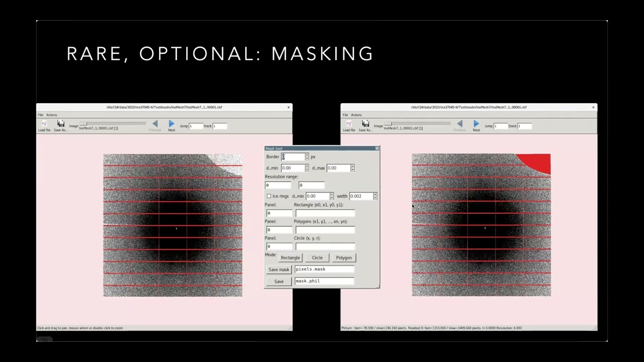Click the ice rings d_min spinner arrows
Viewport: 644px width, 362px height.
point(332,196)
